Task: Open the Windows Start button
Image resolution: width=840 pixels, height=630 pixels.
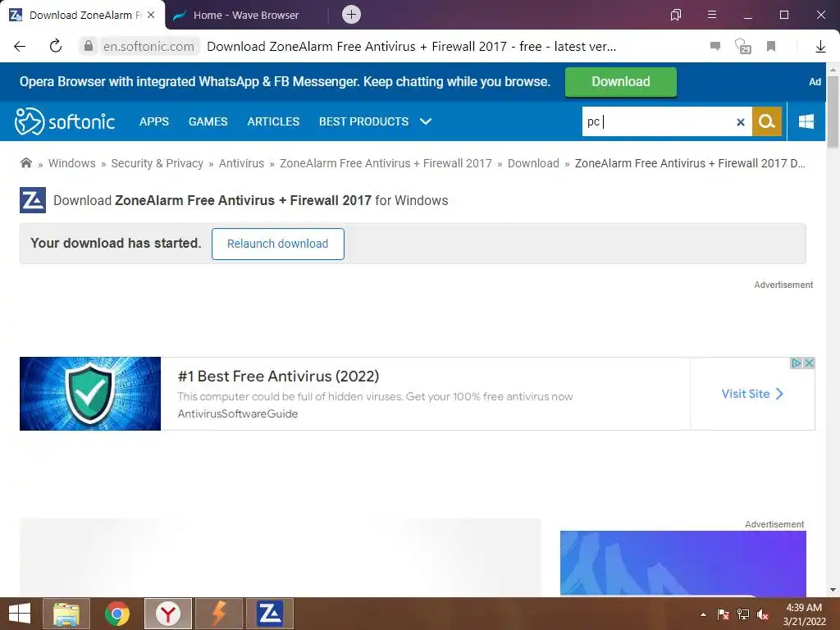Action: click(20, 614)
